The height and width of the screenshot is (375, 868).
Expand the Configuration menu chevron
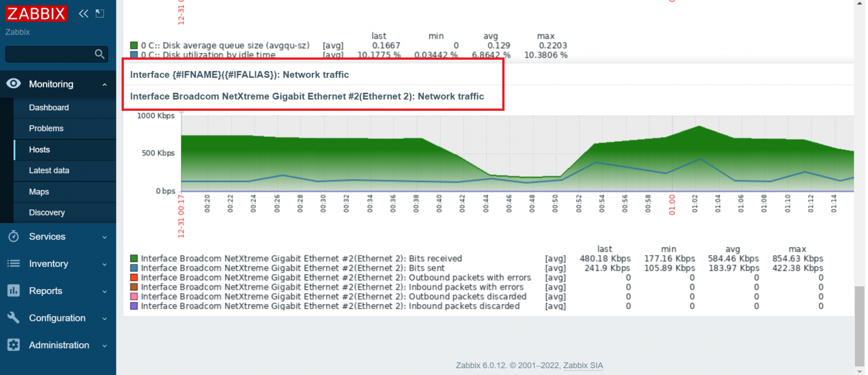(x=105, y=319)
